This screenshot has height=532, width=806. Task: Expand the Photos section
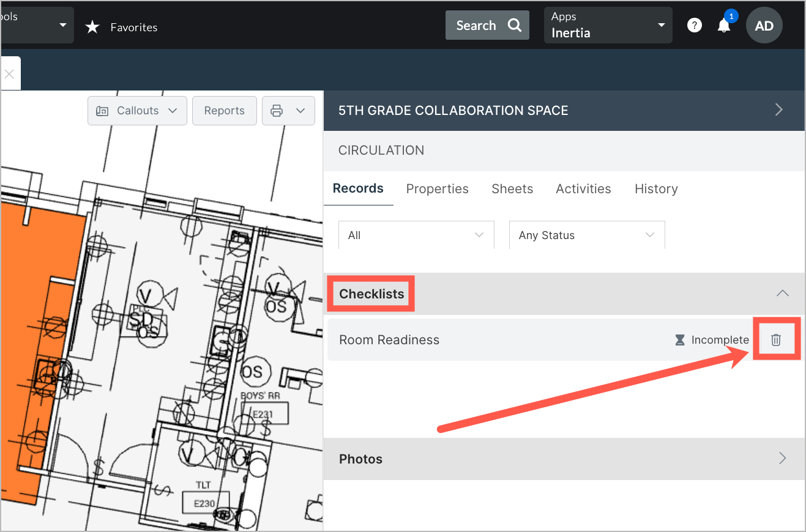782,459
